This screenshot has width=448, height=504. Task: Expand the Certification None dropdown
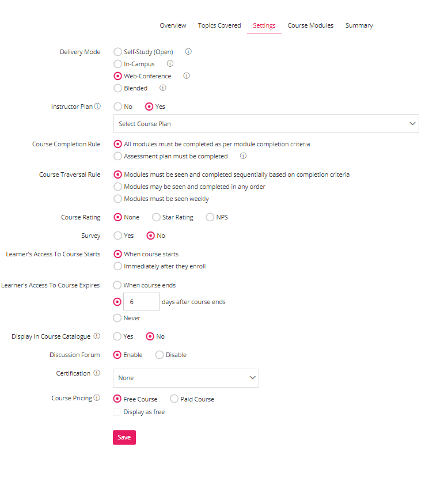coord(186,378)
